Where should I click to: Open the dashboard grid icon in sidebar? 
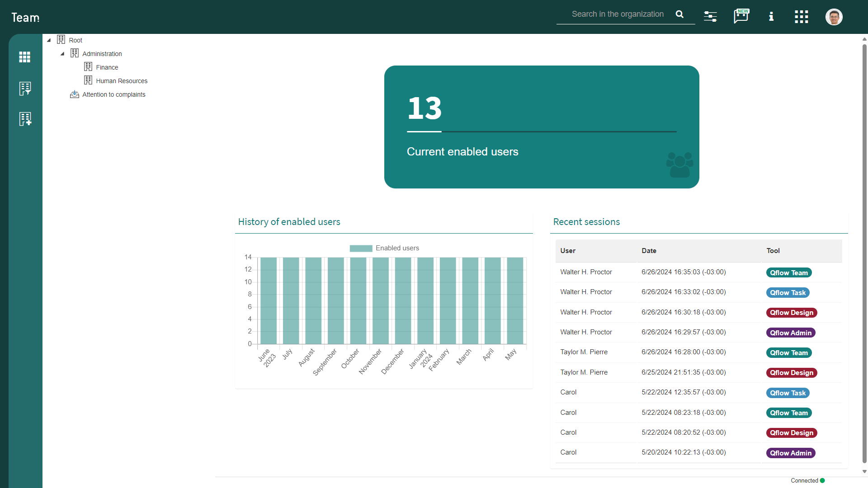[x=25, y=57]
